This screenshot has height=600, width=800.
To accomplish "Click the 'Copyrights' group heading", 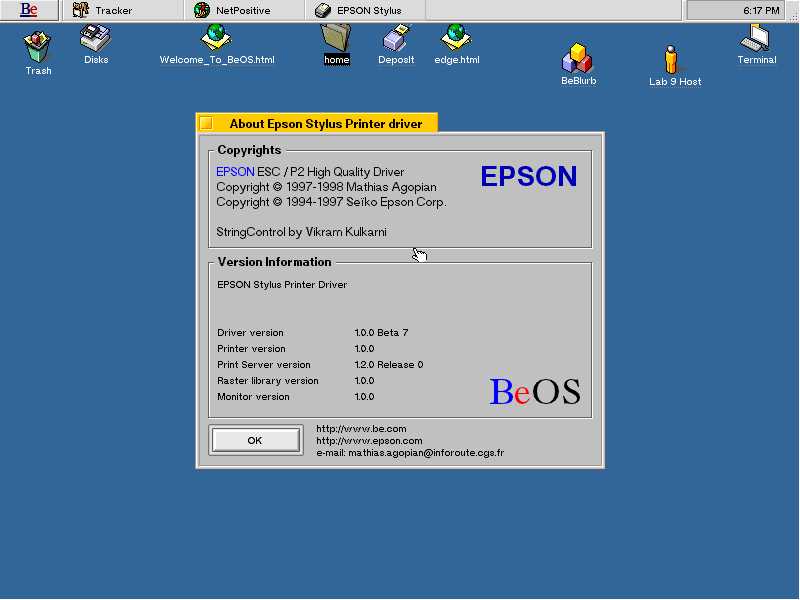I will tap(249, 150).
